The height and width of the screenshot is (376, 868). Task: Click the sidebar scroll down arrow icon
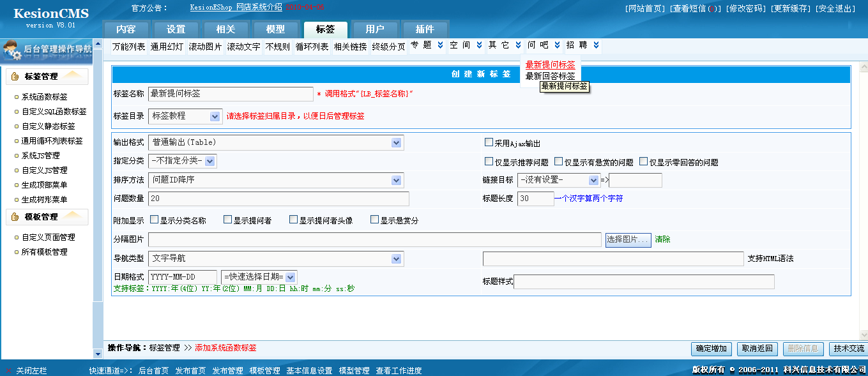point(98,352)
